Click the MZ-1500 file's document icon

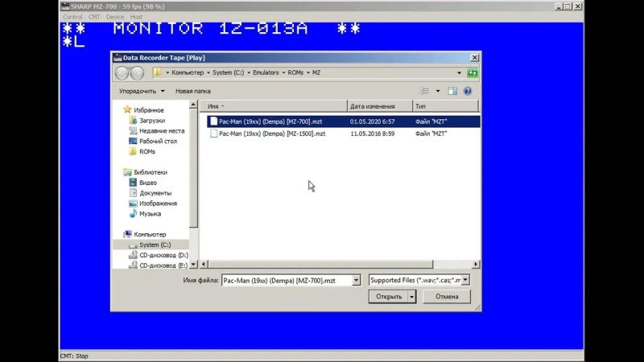tap(213, 134)
